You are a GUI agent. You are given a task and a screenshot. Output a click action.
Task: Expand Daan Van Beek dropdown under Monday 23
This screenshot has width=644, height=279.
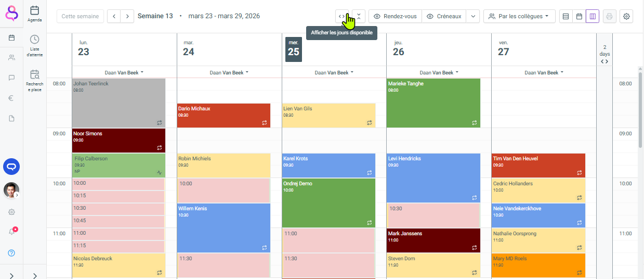124,72
